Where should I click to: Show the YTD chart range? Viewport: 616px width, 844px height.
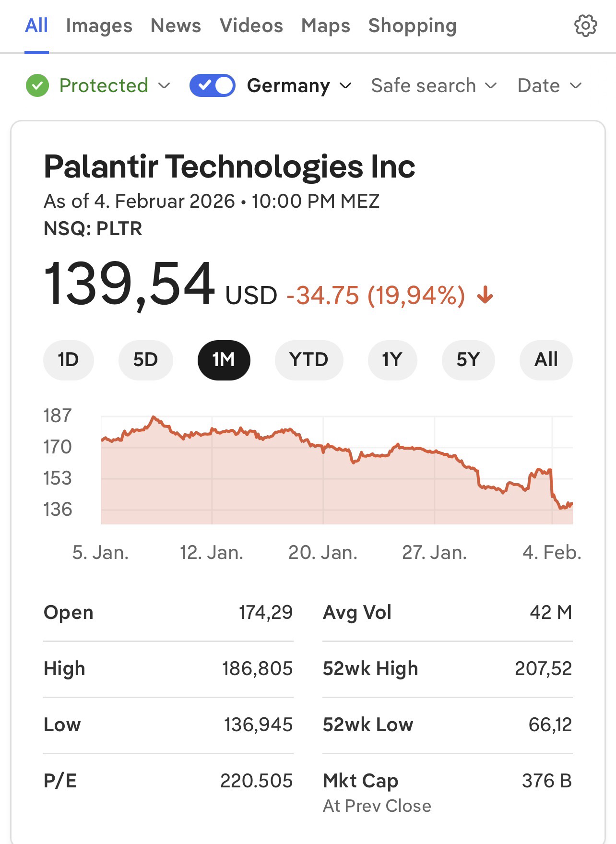pos(308,360)
